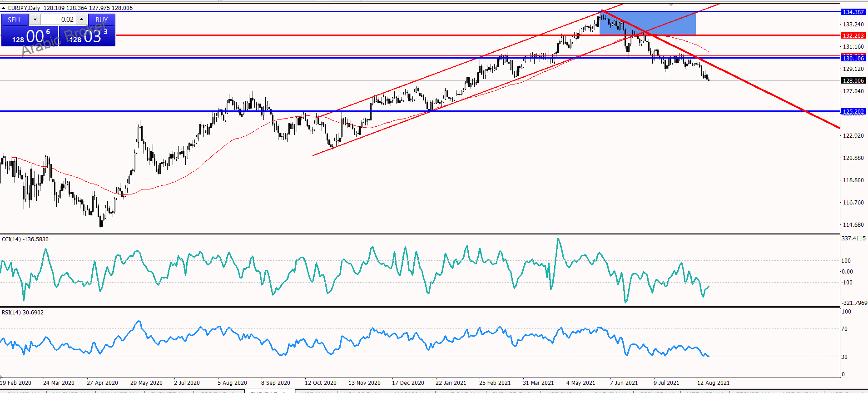Click the 114.680 price scale value
This screenshot has width=868, height=393.
coord(853,225)
